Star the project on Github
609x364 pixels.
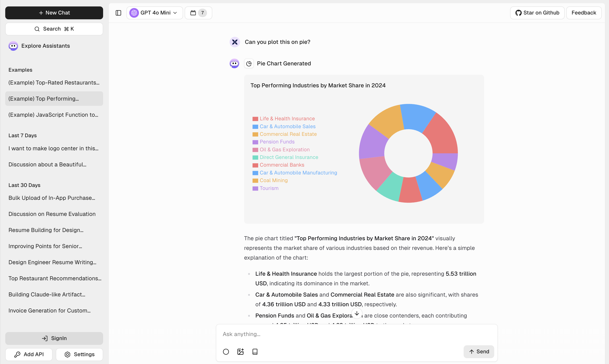point(537,13)
